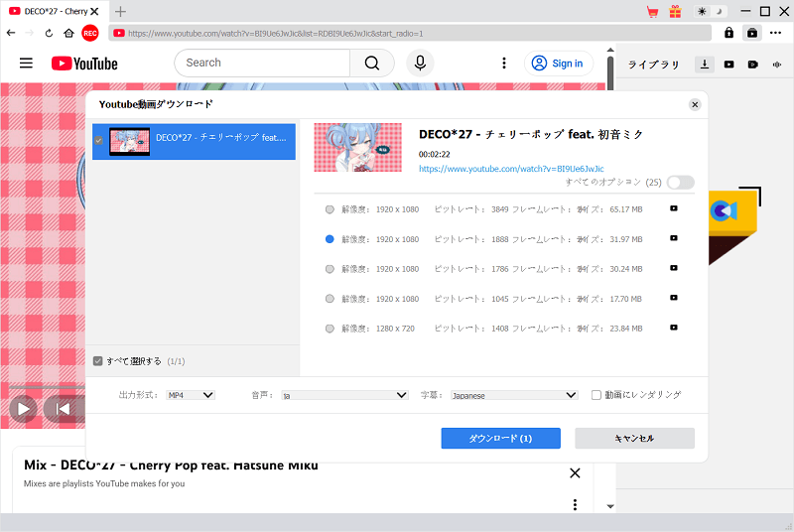Skip to previous video button
This screenshot has width=794, height=532.
63,409
